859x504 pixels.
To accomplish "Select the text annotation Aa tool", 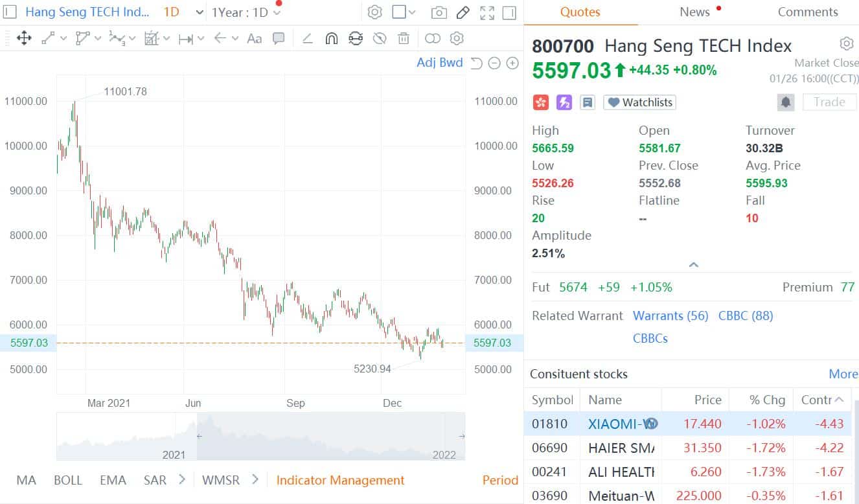I will click(x=254, y=38).
